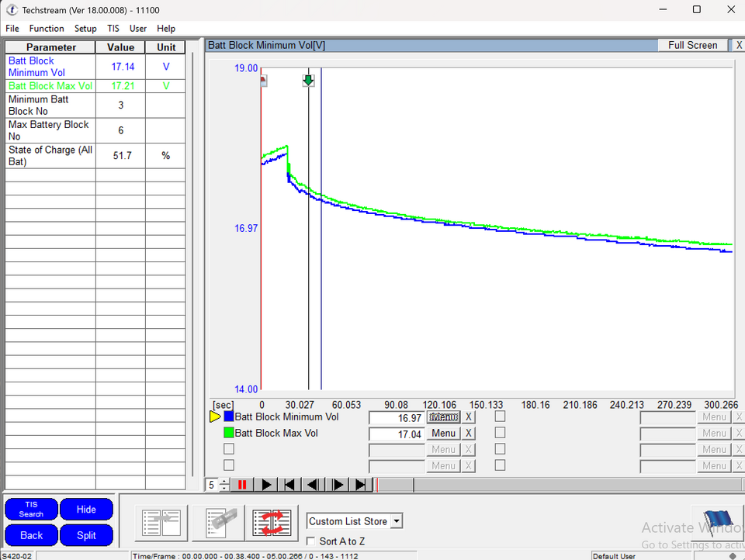This screenshot has width=745, height=560.
Task: Click the blue Batt Block Minimum Vol swatch
Action: pyautogui.click(x=228, y=417)
